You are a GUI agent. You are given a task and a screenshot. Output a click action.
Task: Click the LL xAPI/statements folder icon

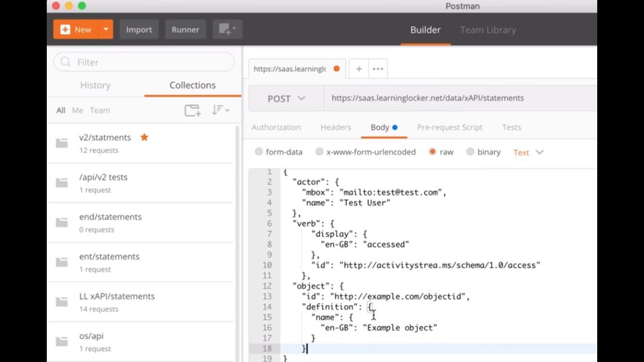click(61, 302)
